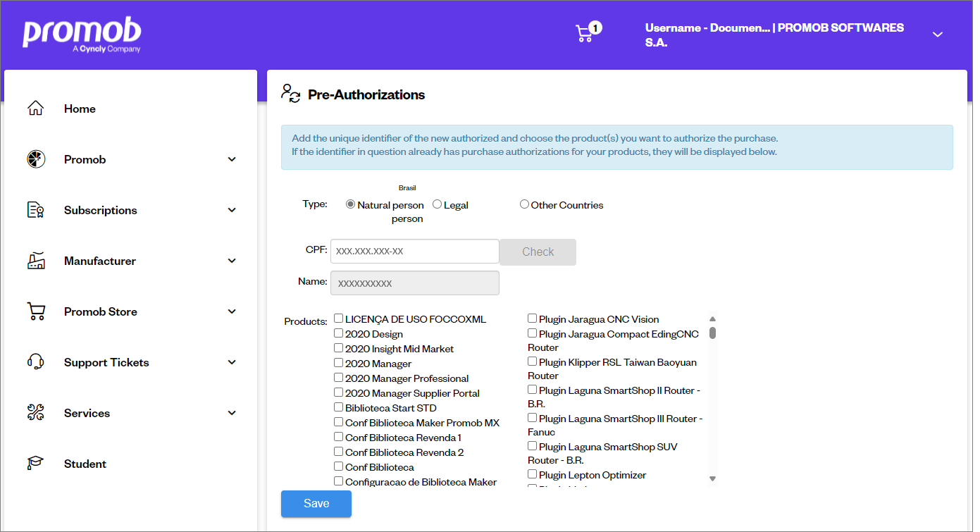Click the Support Tickets headset icon
Image resolution: width=980 pixels, height=532 pixels.
35,362
